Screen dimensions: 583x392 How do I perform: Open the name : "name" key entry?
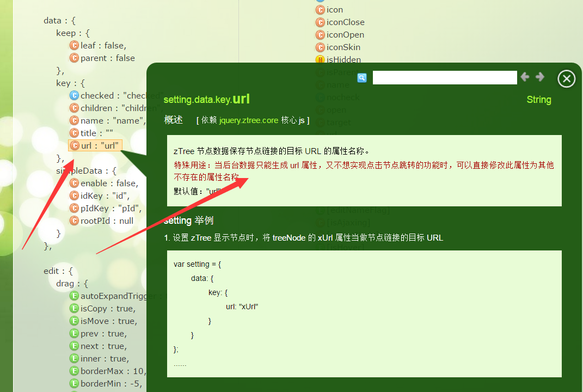point(108,120)
